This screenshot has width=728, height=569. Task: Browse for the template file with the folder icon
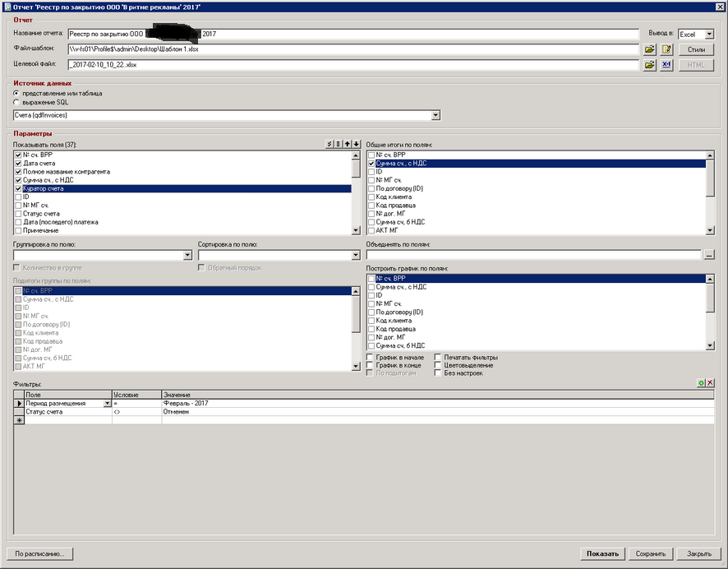[649, 49]
